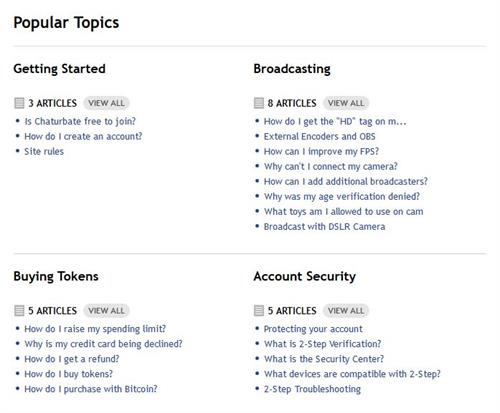Click the article icon beside 3 ARTICLES
Viewport: 500px width, 413px height.
pos(19,103)
